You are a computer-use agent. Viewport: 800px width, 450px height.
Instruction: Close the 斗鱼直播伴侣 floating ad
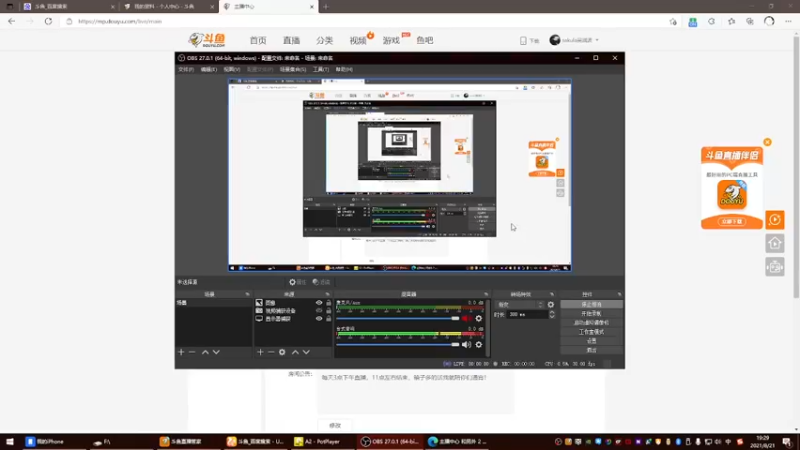[x=767, y=142]
